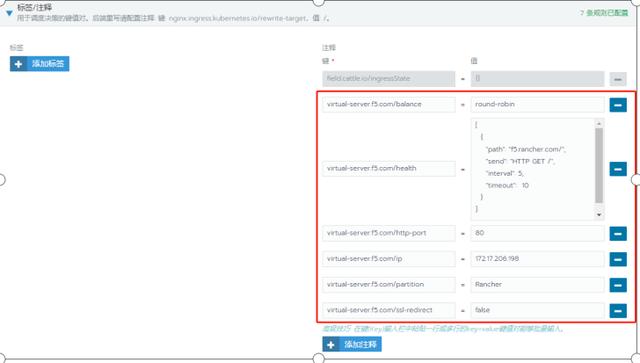Click inside the health JSON value textarea
Viewport: 640px width, 363px height.
click(533, 169)
